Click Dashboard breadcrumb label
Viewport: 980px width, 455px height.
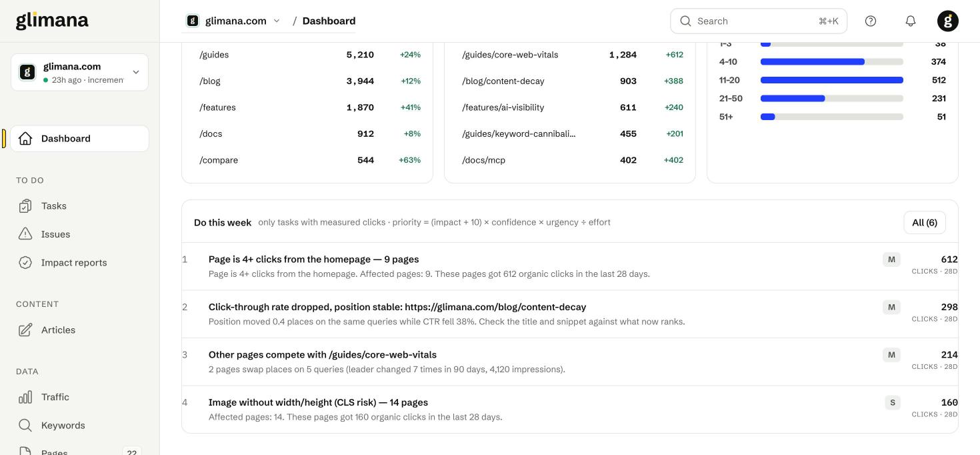point(329,21)
